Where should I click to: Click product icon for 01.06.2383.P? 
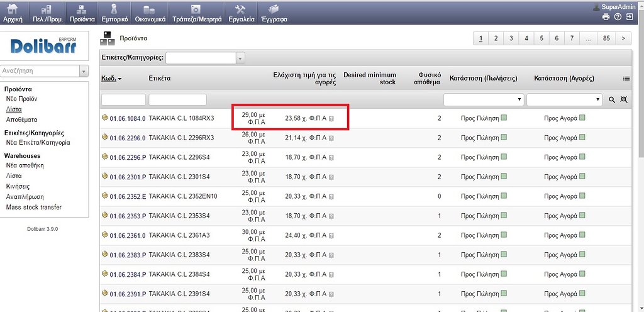click(x=105, y=255)
